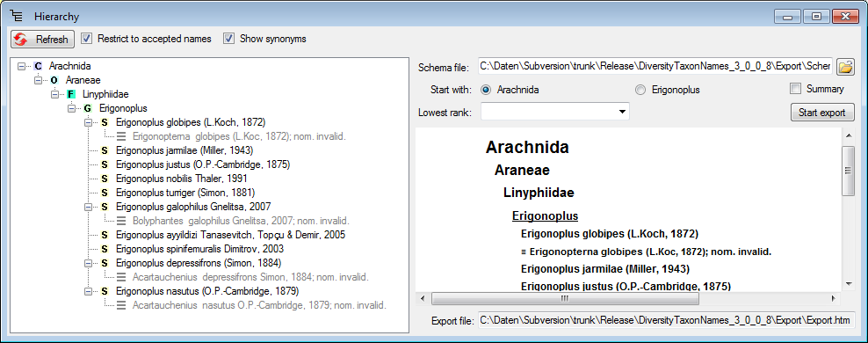Click the preview horizontal scrollbar thumb
This screenshot has width=868, height=343.
pyautogui.click(x=565, y=299)
